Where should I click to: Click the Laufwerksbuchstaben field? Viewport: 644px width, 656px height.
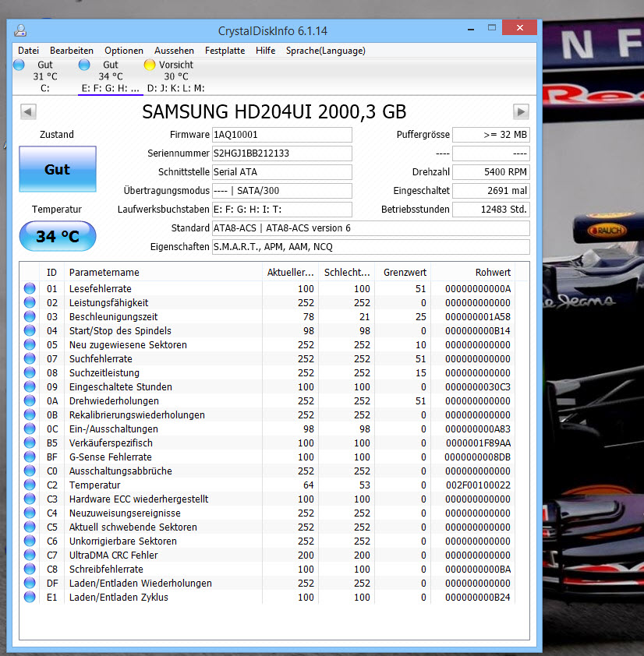[x=281, y=209]
